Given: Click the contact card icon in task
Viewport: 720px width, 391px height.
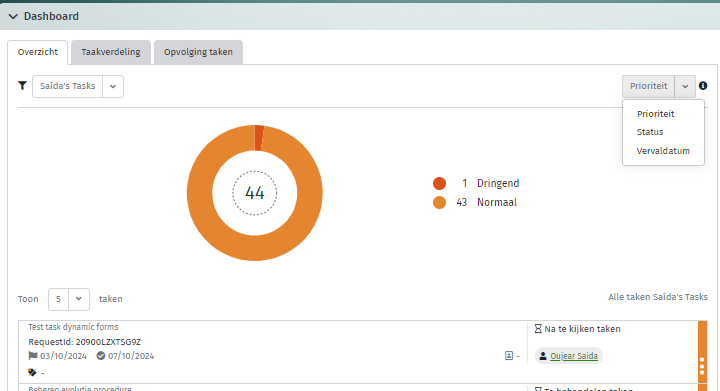Looking at the screenshot, I should click(x=509, y=356).
